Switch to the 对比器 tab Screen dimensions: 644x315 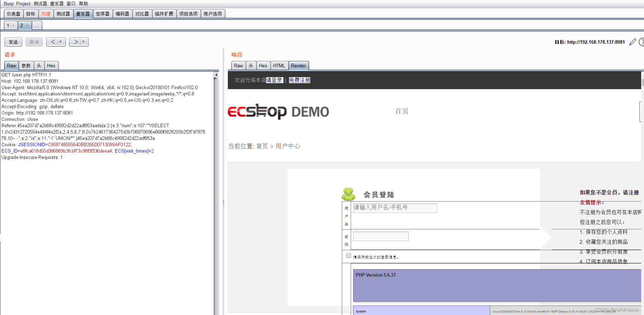coord(142,14)
